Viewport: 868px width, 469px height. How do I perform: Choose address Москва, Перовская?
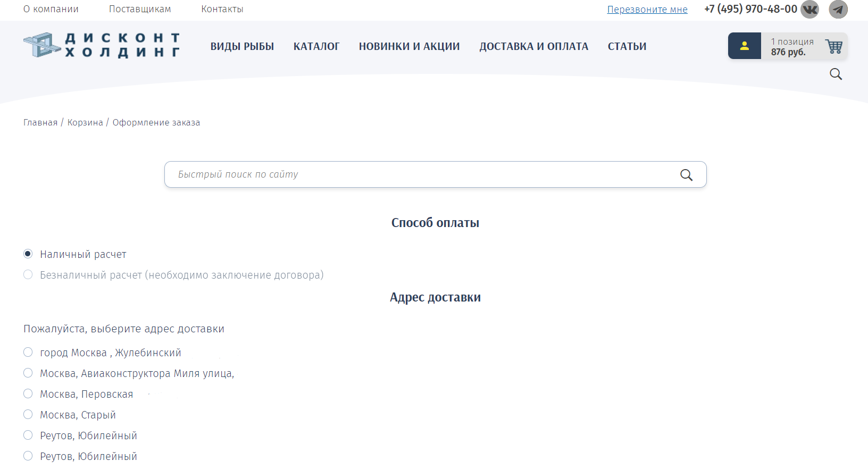coord(28,394)
